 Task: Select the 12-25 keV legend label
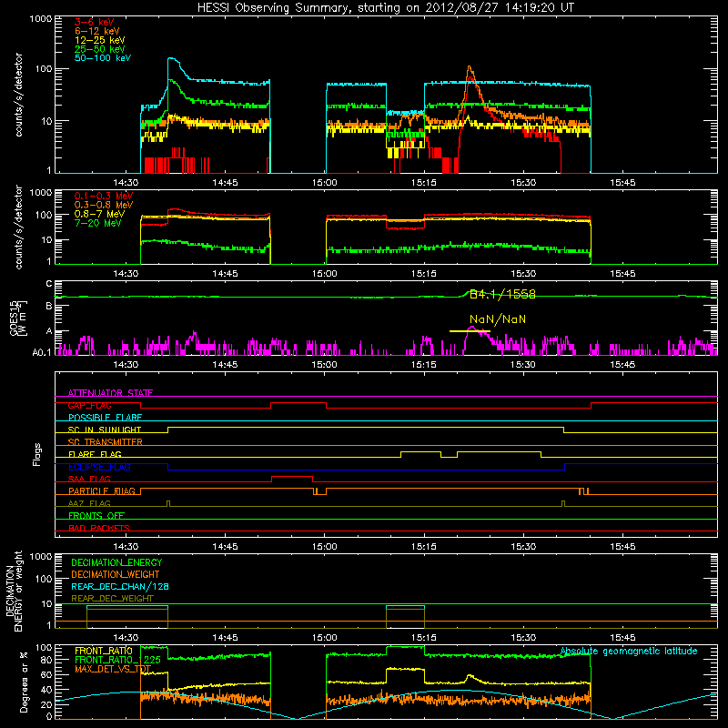[100, 40]
